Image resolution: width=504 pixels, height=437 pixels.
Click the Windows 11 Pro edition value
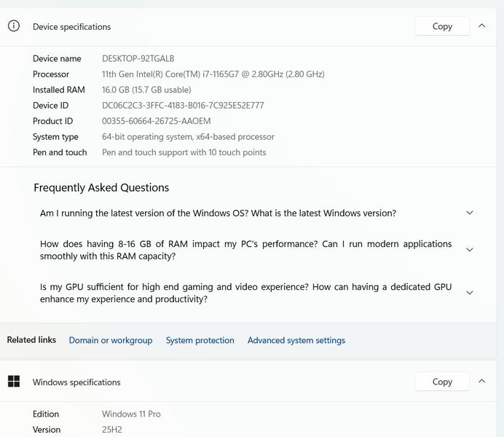(x=131, y=414)
